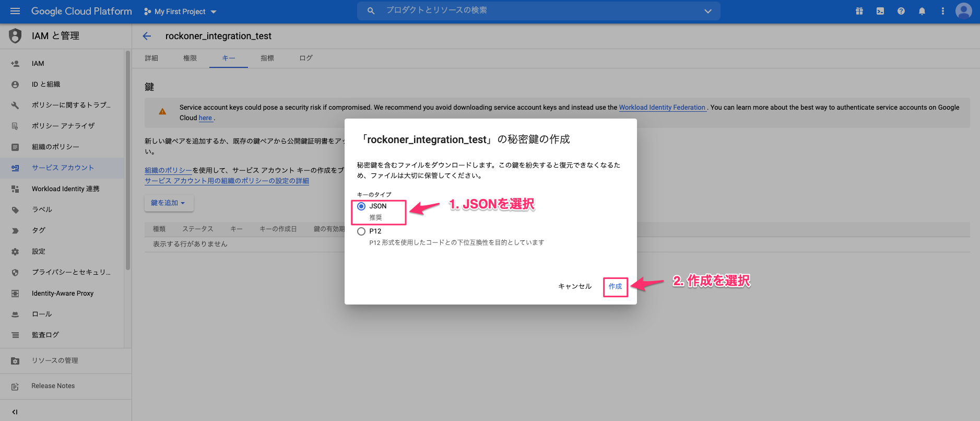Click the 設定 gear icon
Viewport: 980px width, 421px height.
tap(15, 251)
